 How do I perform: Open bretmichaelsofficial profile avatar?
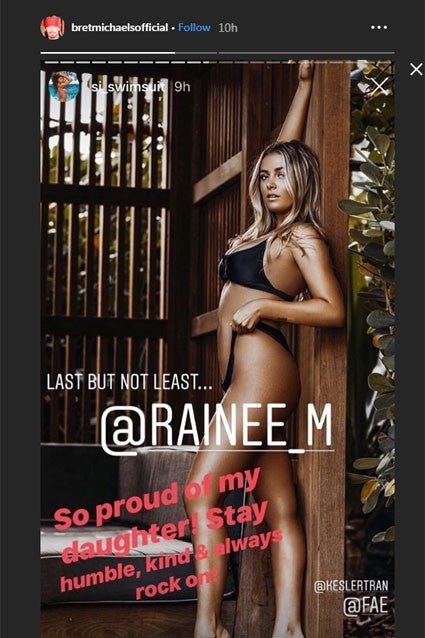52,28
